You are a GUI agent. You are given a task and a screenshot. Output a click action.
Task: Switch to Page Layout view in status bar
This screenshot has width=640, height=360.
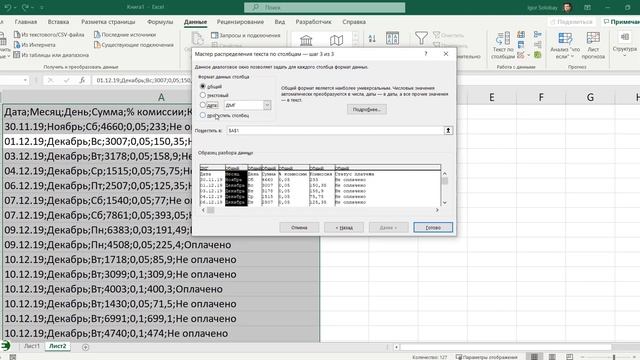[x=552, y=357]
